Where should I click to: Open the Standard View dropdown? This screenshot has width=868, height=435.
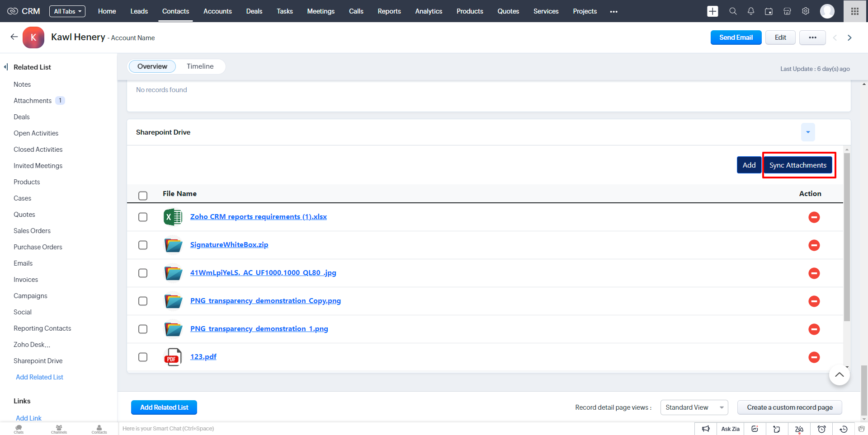[694, 407]
